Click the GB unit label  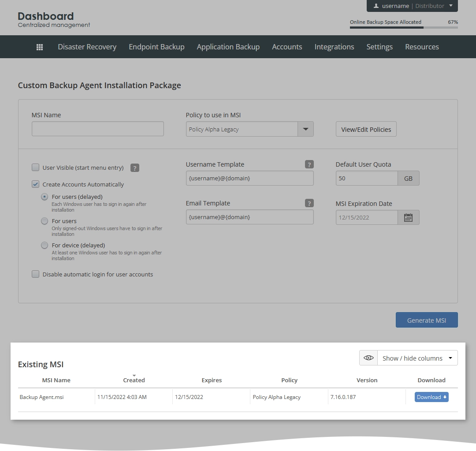[408, 178]
